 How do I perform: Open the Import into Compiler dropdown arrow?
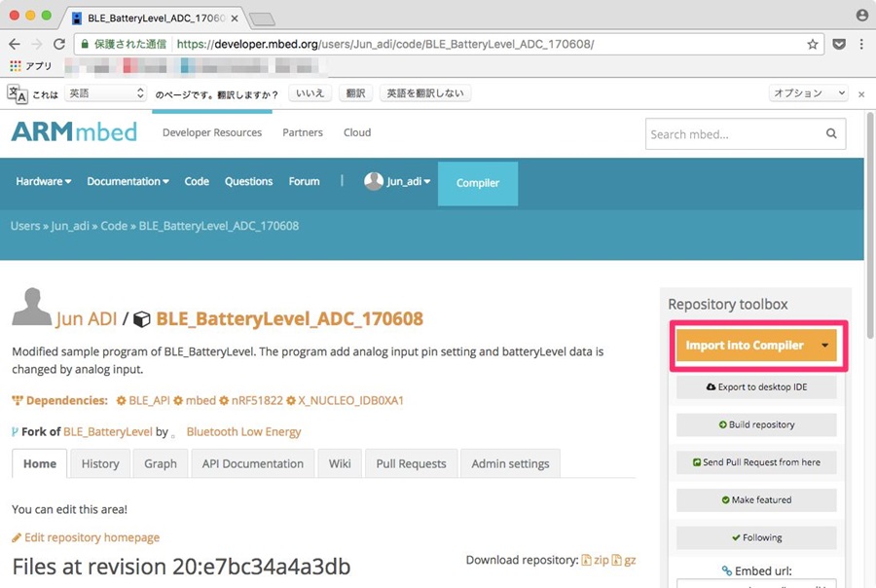[x=823, y=346]
